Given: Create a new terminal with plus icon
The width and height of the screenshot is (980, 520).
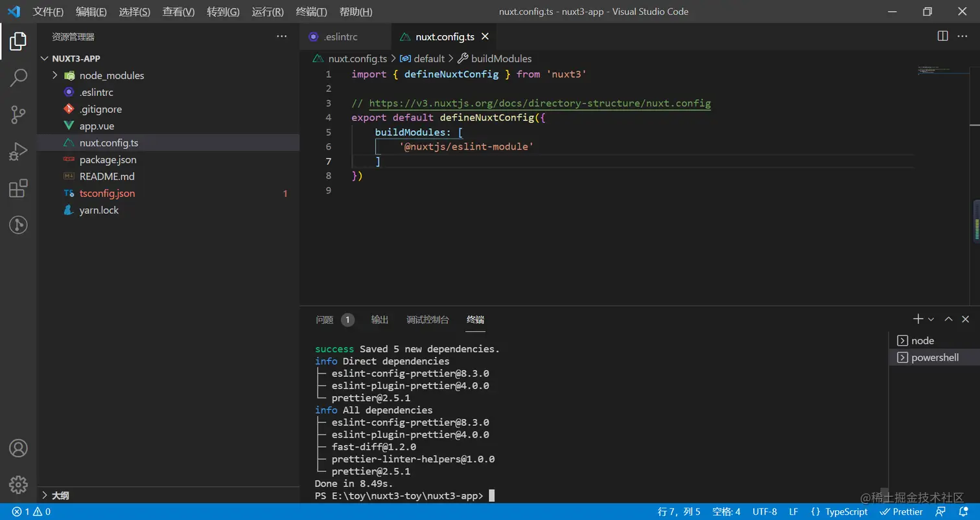Looking at the screenshot, I should pos(918,319).
